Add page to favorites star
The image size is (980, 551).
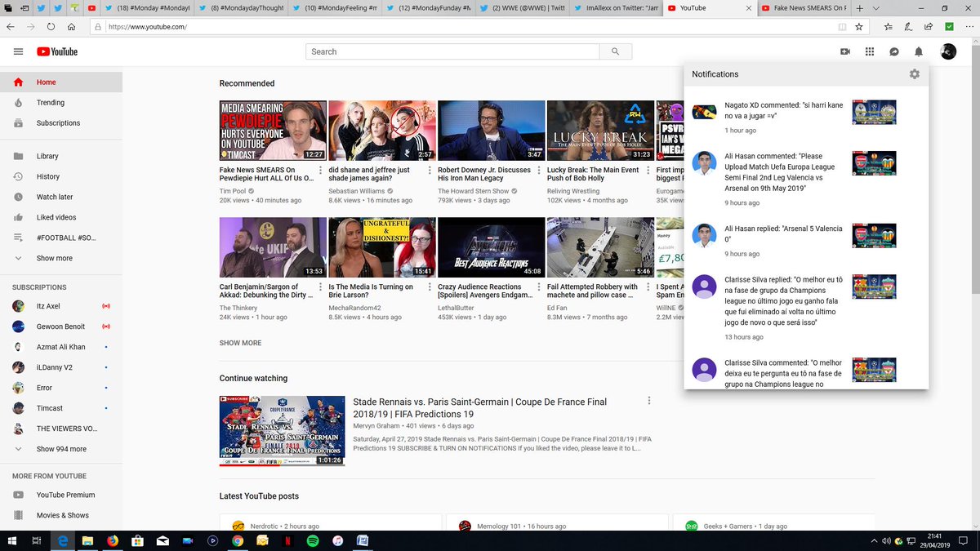859,26
